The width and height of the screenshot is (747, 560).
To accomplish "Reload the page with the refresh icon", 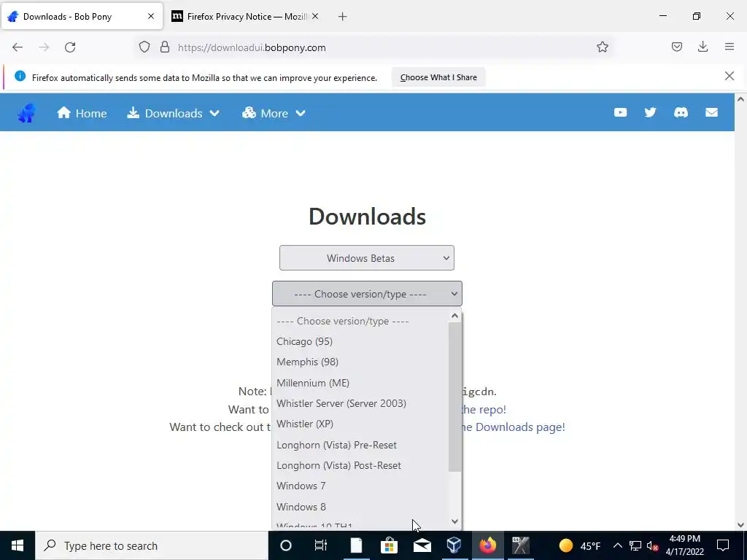I will (x=70, y=47).
